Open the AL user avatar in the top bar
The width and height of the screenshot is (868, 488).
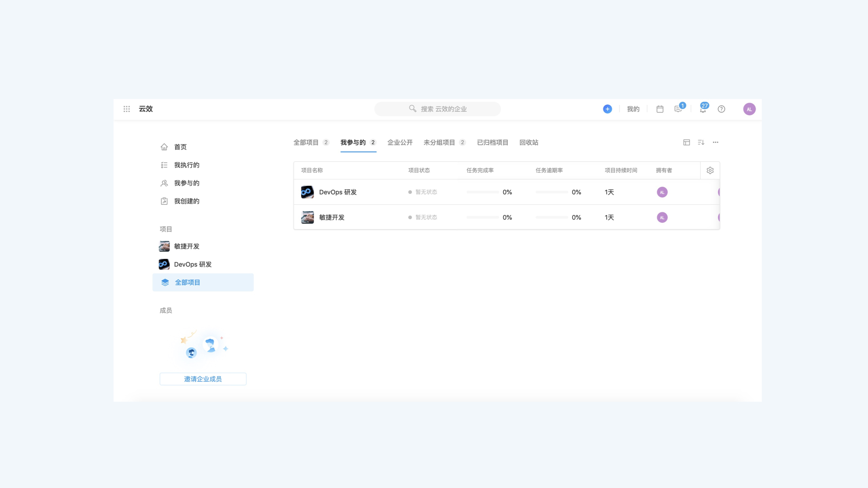[x=749, y=109]
